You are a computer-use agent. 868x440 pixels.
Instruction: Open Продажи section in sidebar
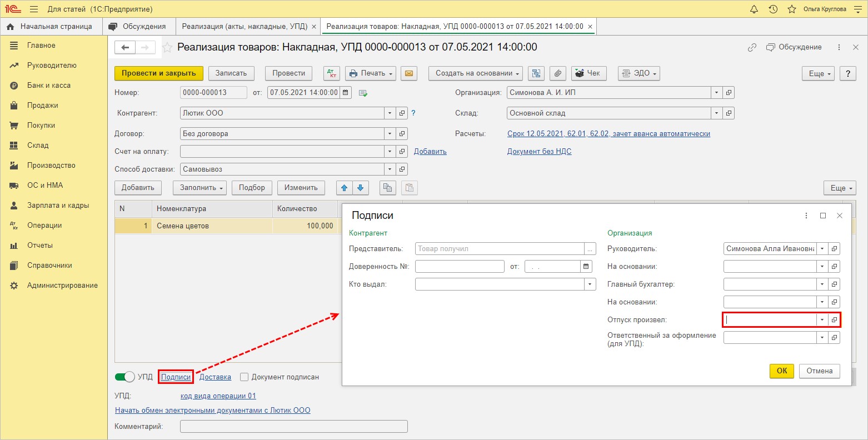tap(43, 106)
